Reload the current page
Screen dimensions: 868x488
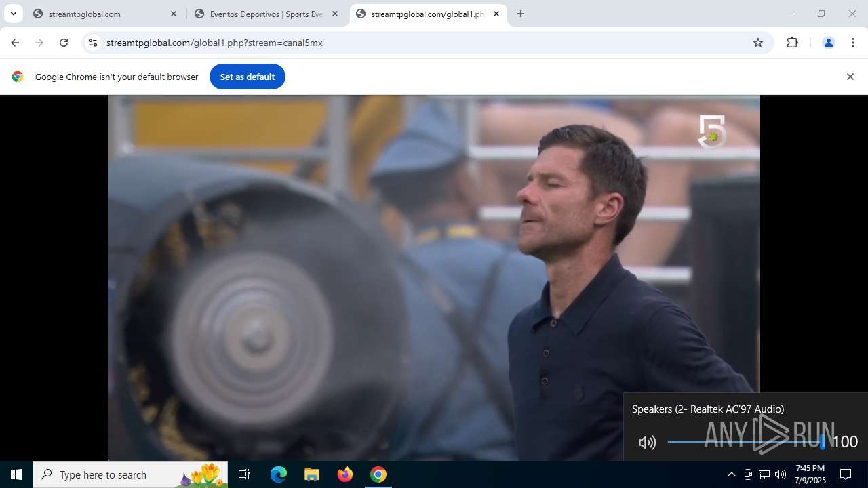pyautogui.click(x=64, y=43)
